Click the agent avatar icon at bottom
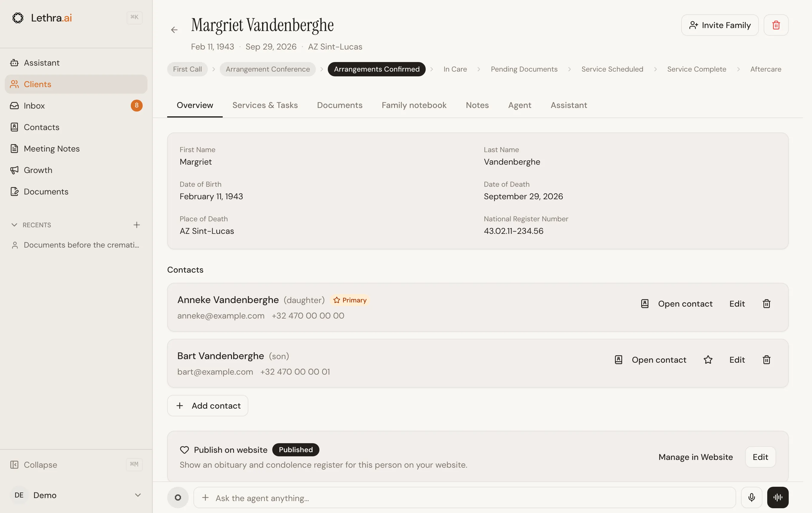The height and width of the screenshot is (513, 812). tap(178, 497)
